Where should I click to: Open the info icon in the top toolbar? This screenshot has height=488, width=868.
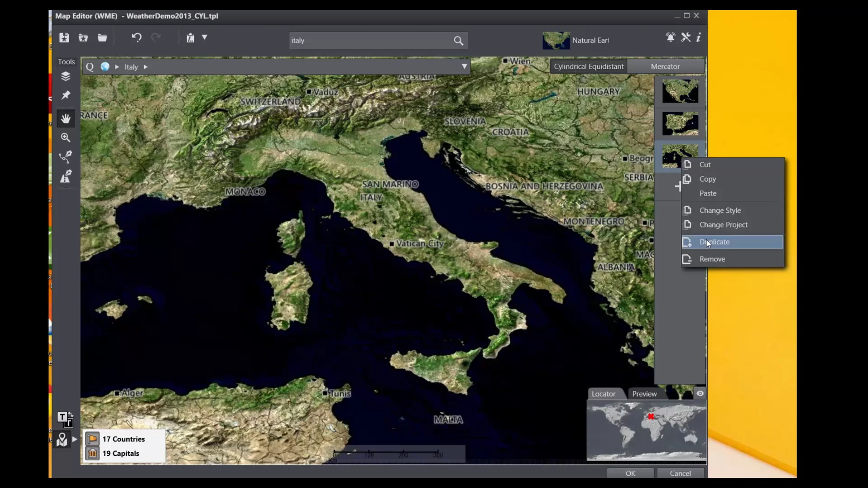[698, 38]
